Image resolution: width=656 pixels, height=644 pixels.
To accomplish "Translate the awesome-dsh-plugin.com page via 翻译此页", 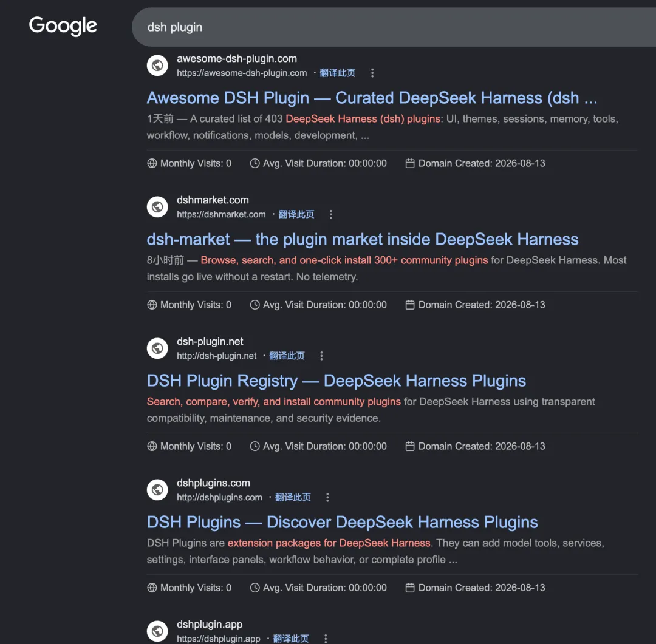I will coord(337,73).
